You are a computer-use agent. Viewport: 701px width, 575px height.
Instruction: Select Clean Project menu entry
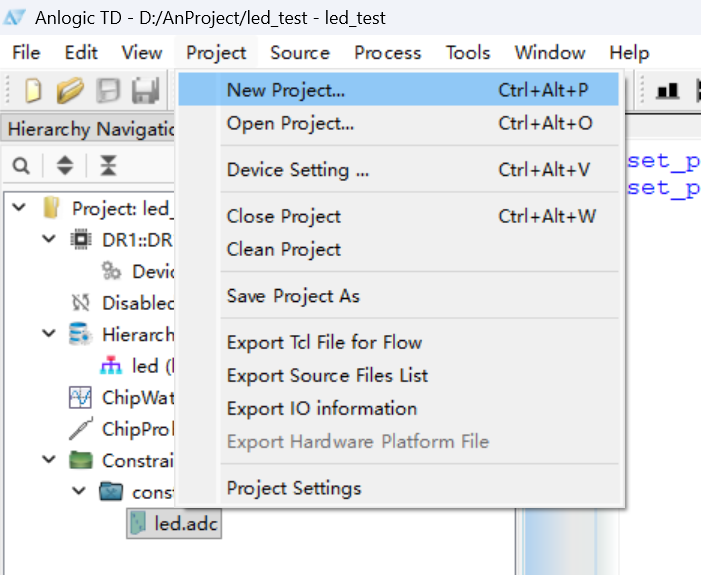398,249
